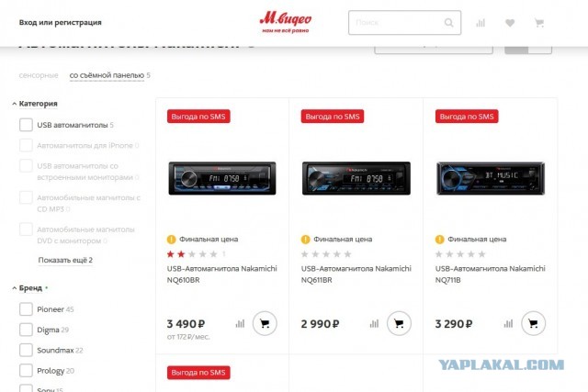Check the USB автомагнитолы checkbox

click(x=26, y=125)
